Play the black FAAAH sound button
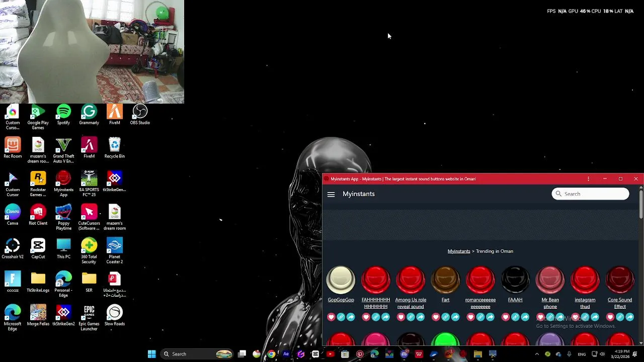 pos(515,280)
